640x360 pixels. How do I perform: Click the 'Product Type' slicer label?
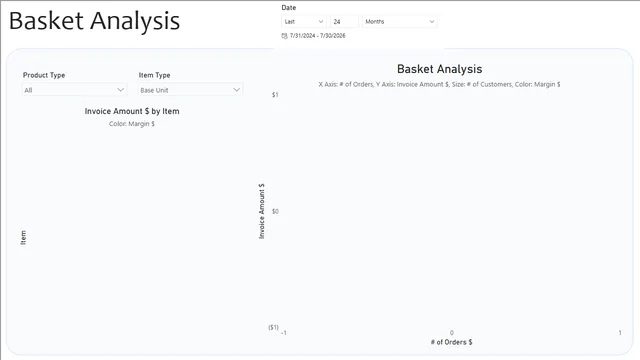pyautogui.click(x=44, y=75)
